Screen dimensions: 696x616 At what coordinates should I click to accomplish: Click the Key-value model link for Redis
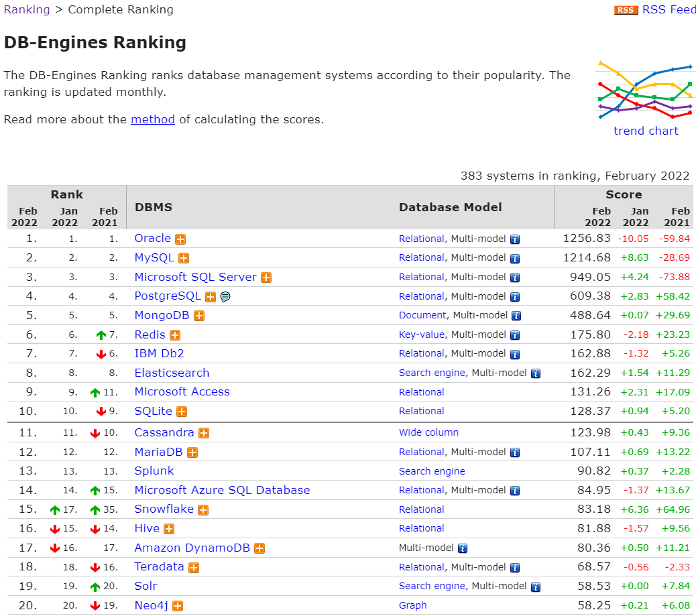(x=422, y=334)
